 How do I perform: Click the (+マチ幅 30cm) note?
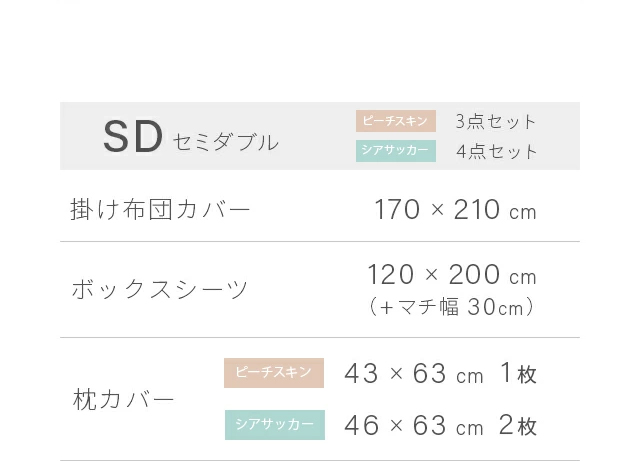tap(452, 308)
